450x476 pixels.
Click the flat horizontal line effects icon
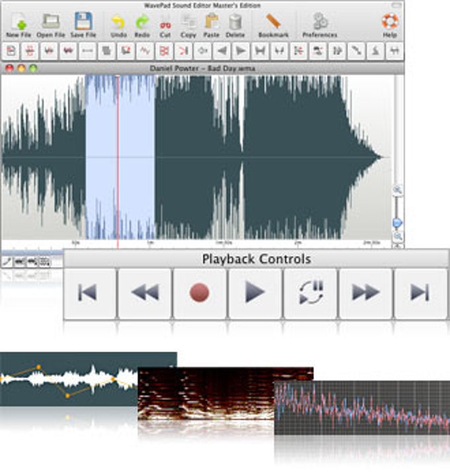click(87, 51)
